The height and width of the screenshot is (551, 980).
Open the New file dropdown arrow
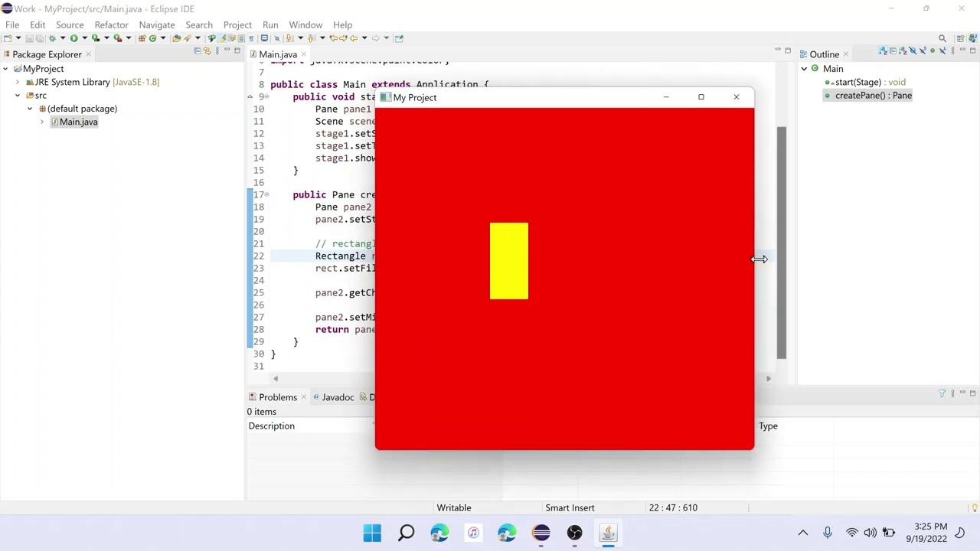(18, 37)
